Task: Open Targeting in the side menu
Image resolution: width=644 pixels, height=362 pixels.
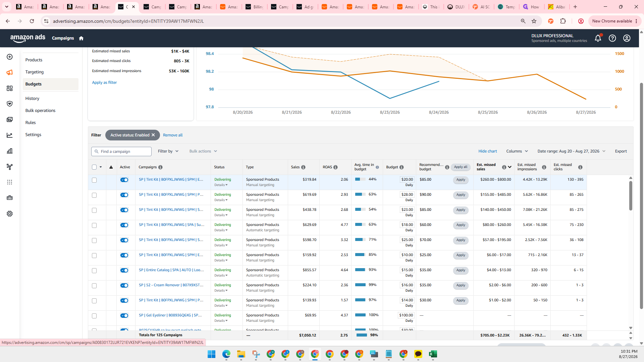Action: [x=35, y=72]
